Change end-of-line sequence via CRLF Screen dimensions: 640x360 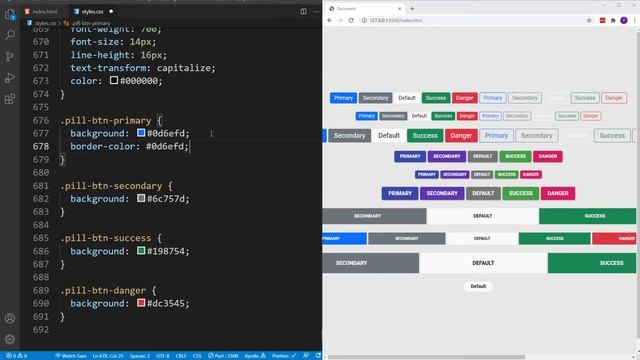(181, 356)
